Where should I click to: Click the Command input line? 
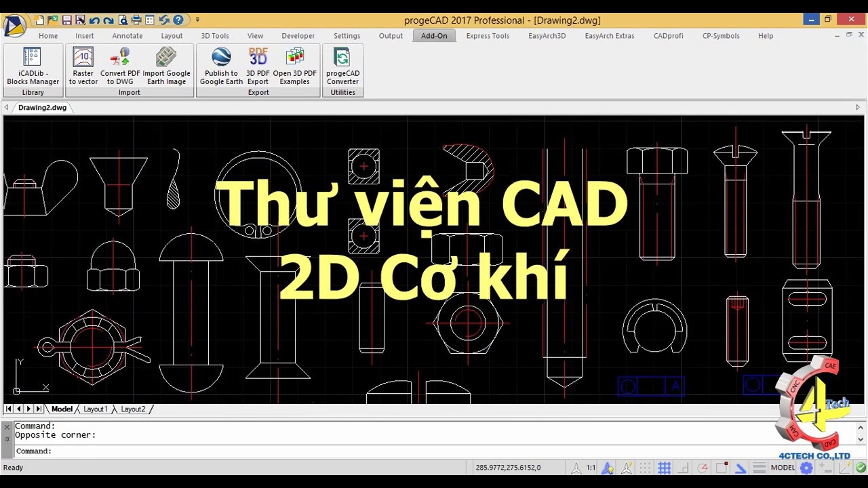click(434, 451)
